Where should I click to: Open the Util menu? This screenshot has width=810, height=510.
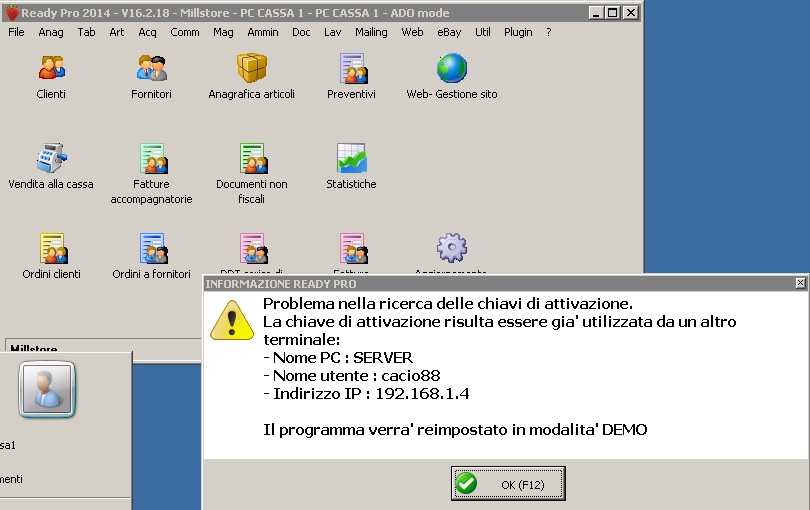pyautogui.click(x=482, y=32)
